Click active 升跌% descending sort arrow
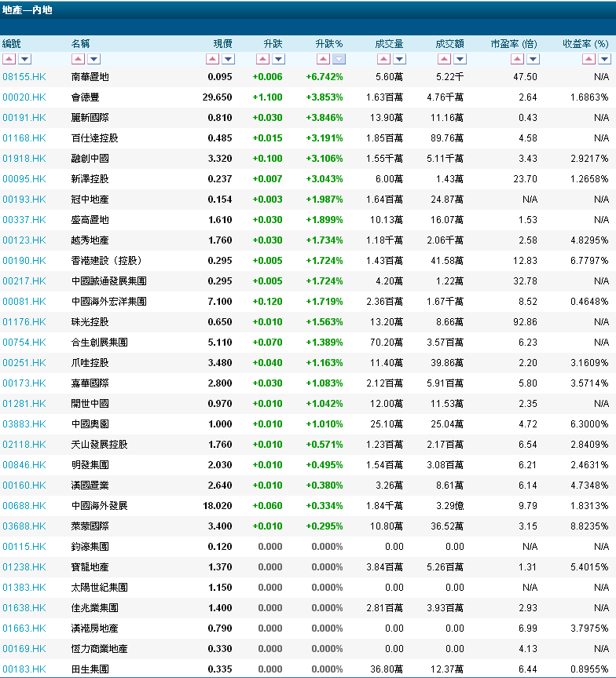Screen dimensions: 616x678 339,59
